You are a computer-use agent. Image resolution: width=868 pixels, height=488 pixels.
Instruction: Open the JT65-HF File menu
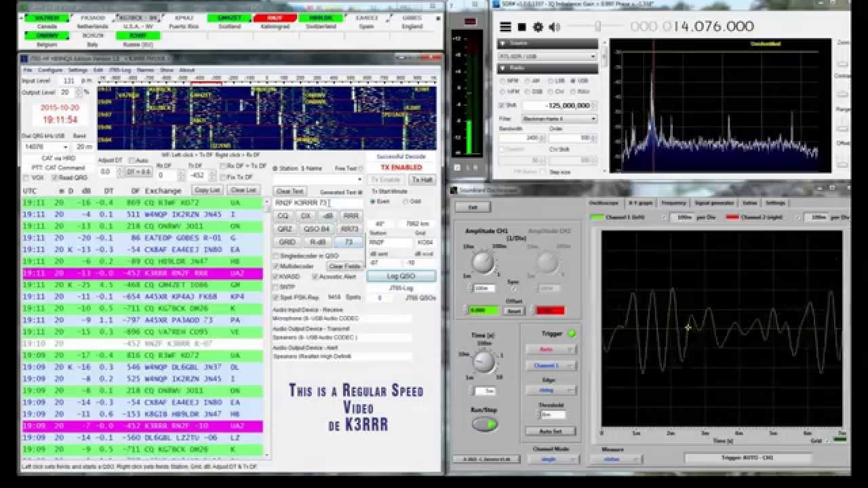28,70
